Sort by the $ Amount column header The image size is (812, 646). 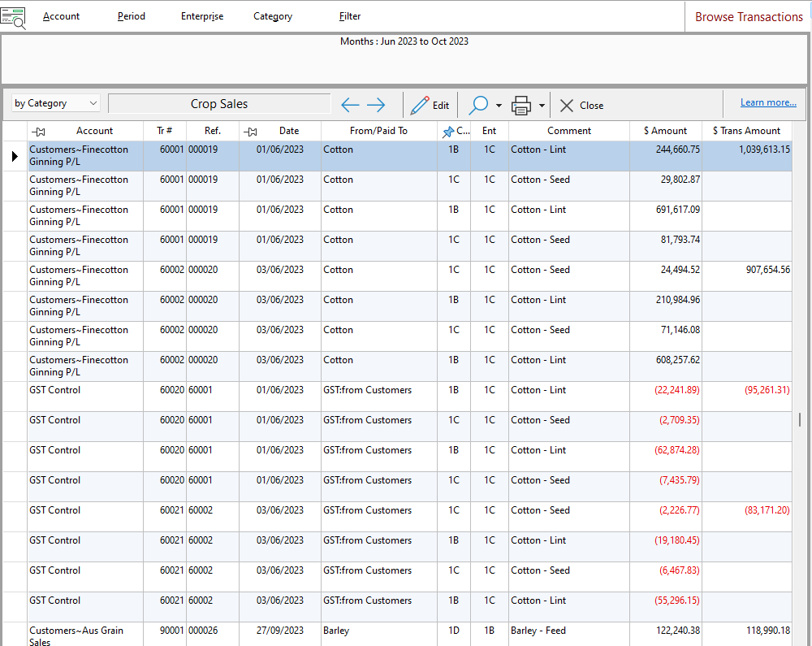click(x=666, y=131)
